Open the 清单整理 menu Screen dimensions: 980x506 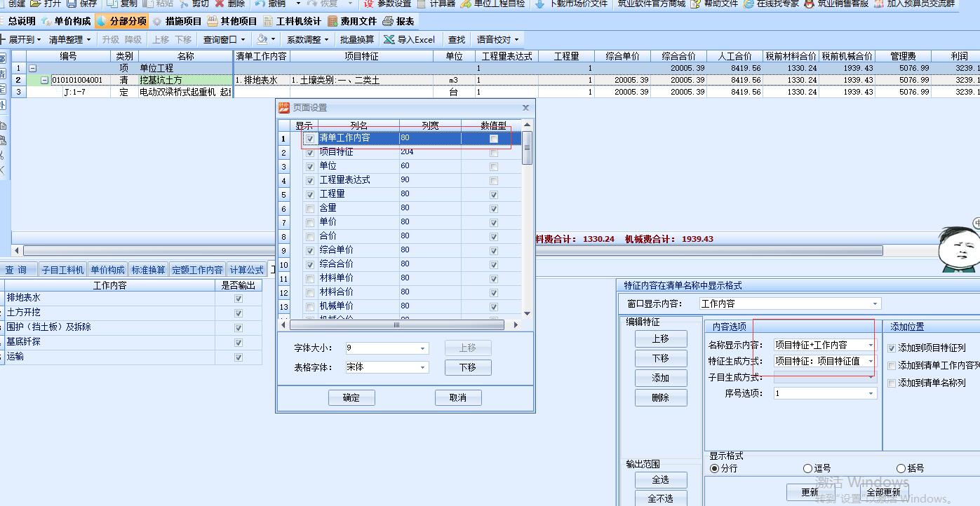pos(69,40)
